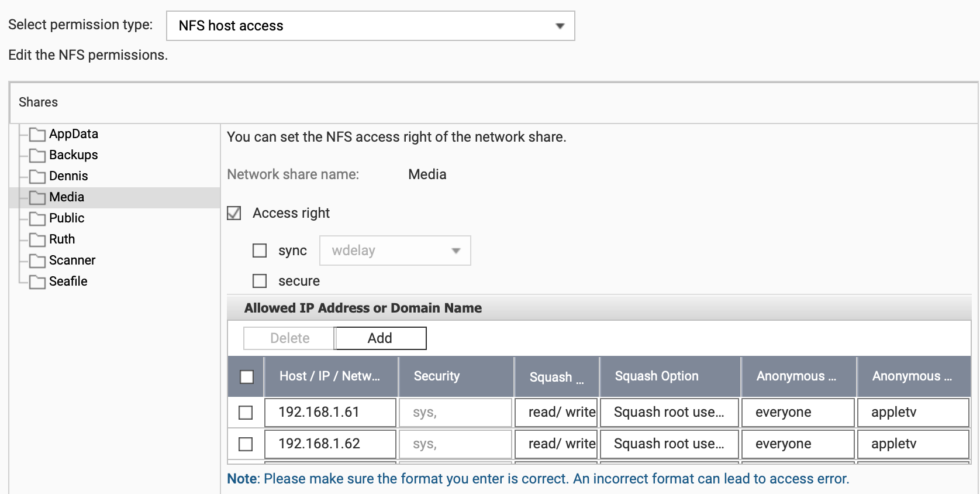Viewport: 980px width, 494px height.
Task: Select the Public share
Action: pyautogui.click(x=67, y=218)
